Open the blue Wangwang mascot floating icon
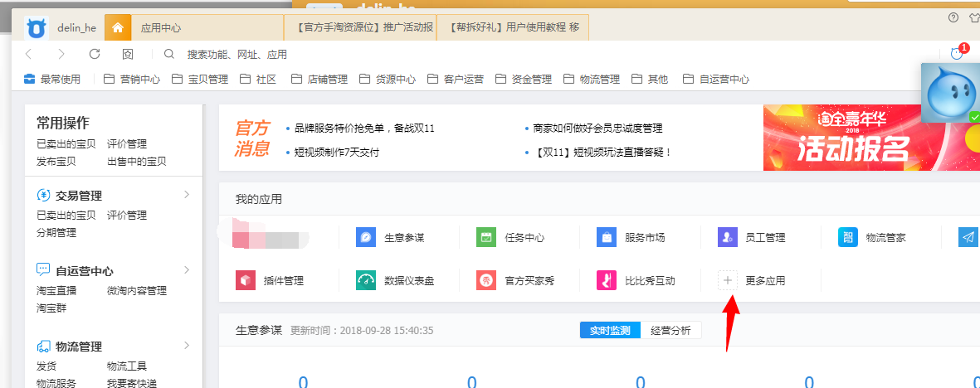980x388 pixels. click(950, 93)
